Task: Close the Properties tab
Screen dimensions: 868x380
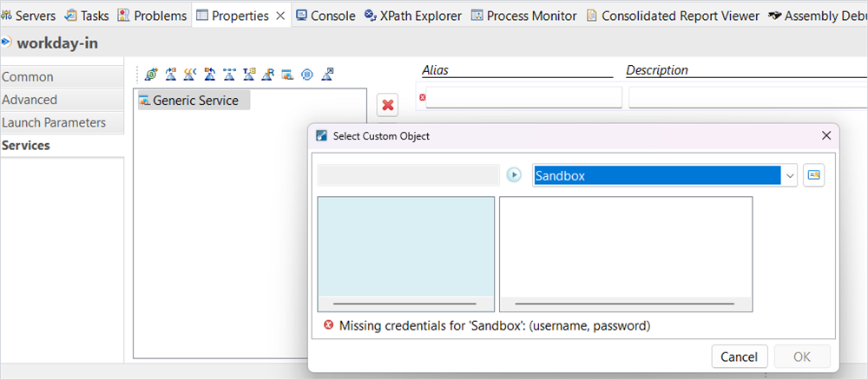Action: point(280,16)
